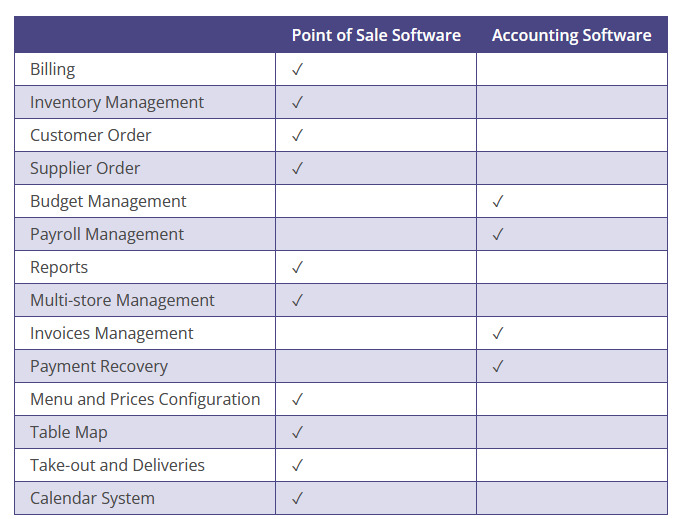Viewport: 673px width, 519px height.
Task: Click the Inventory Management checkmark
Action: pyautogui.click(x=297, y=102)
